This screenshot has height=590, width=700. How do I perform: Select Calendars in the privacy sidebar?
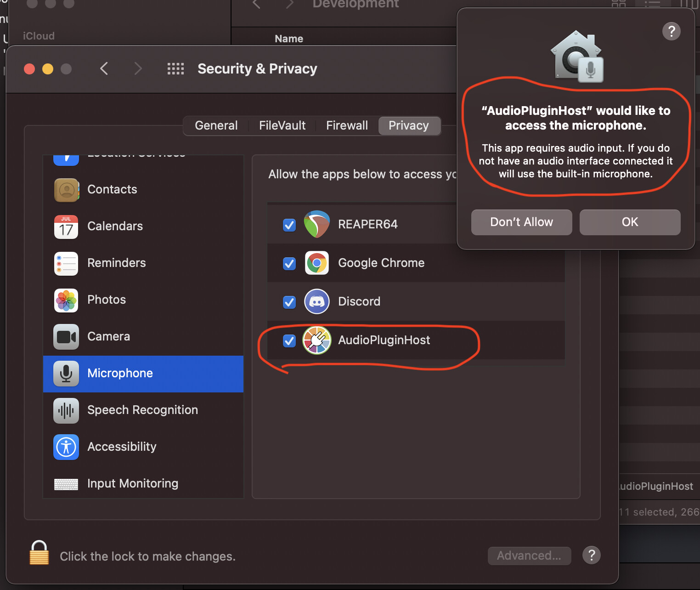(143, 227)
